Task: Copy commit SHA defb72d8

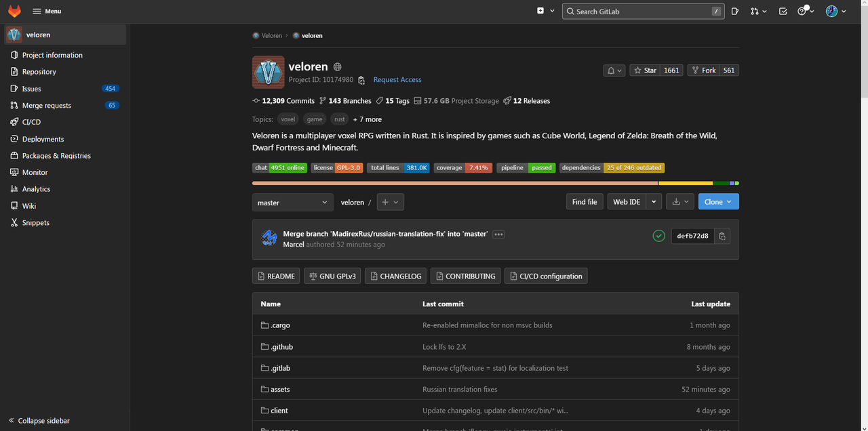Action: [722, 236]
